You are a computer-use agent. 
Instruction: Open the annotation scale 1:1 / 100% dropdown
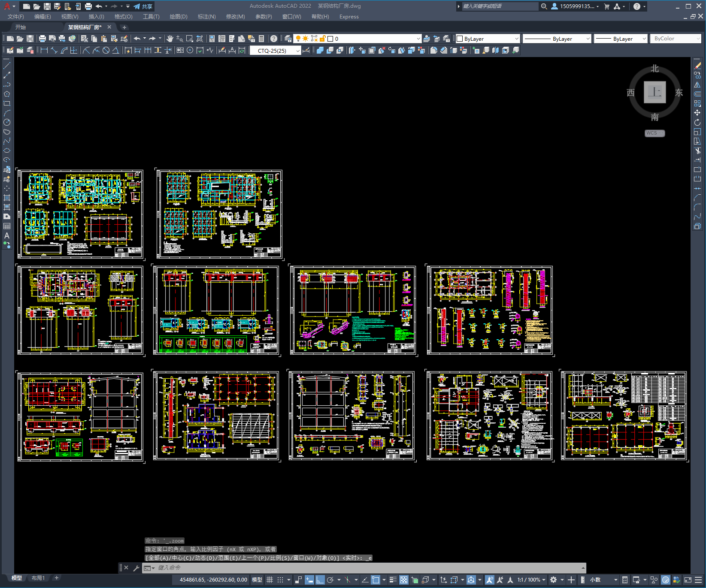(x=531, y=580)
